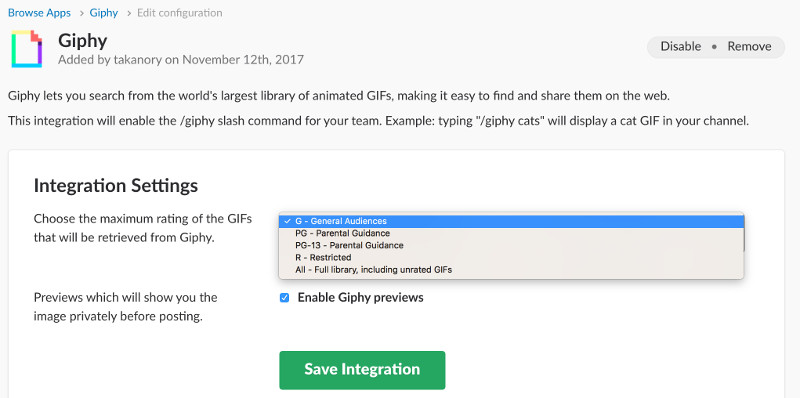Click the Added by takanory subtitle text

point(181,60)
